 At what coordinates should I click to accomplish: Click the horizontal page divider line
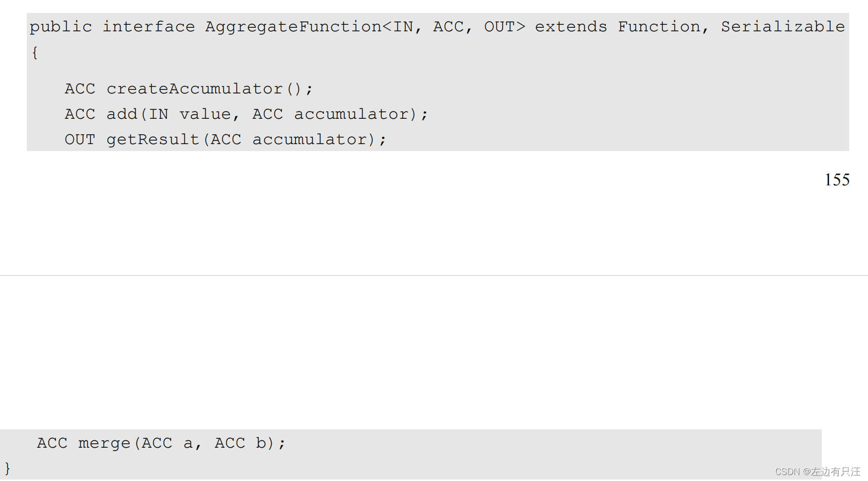tap(434, 275)
